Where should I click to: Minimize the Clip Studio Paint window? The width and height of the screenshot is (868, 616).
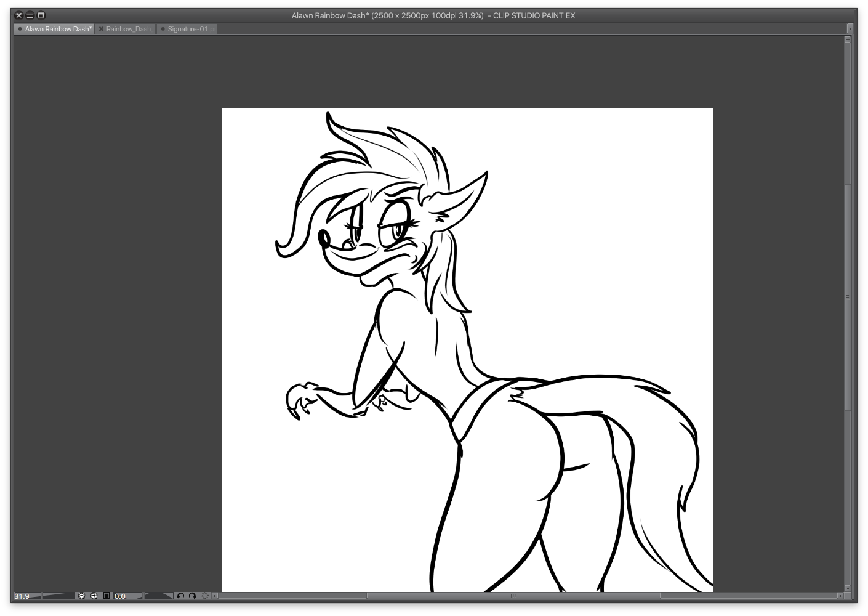pos(30,15)
